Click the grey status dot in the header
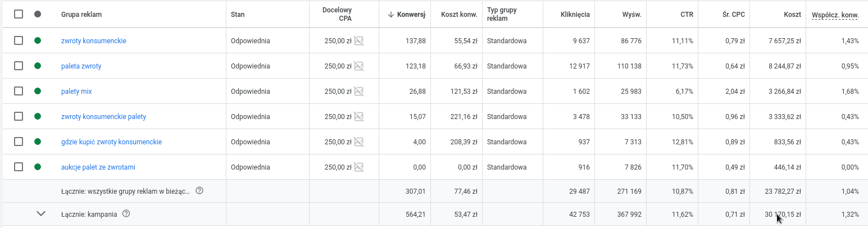 (38, 14)
